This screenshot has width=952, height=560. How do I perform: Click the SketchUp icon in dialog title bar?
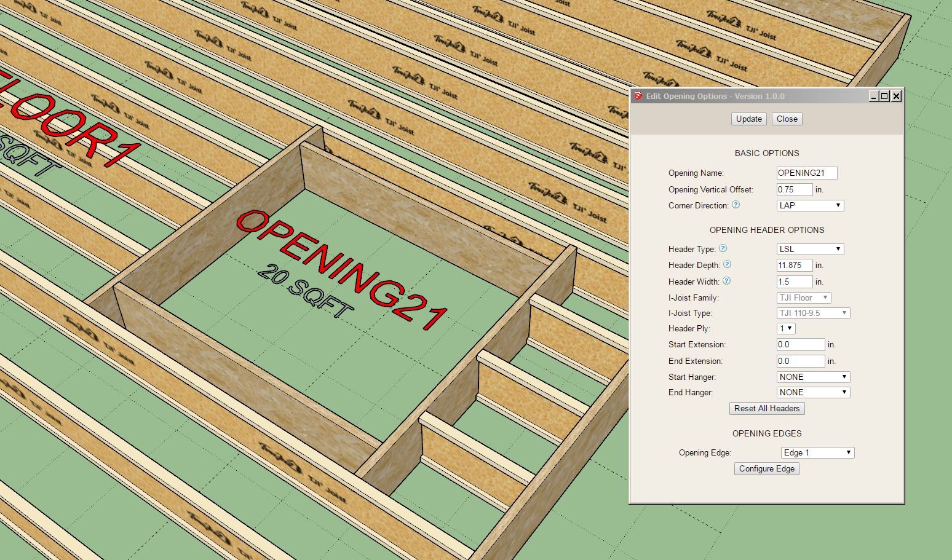pos(638,96)
